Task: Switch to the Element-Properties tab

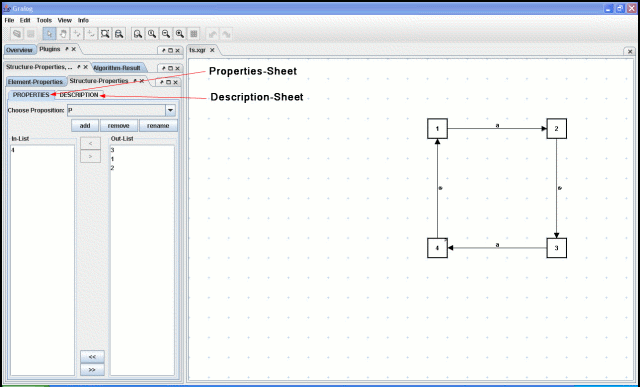Action: [x=36, y=82]
